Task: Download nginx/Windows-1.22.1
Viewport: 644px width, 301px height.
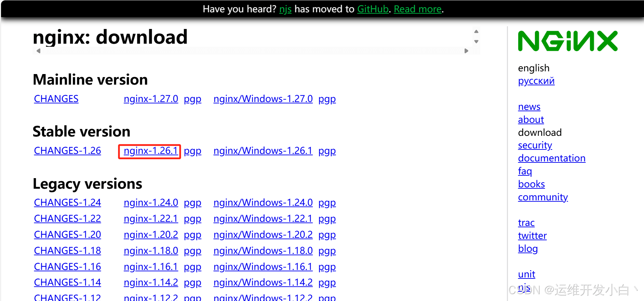Action: click(x=263, y=218)
